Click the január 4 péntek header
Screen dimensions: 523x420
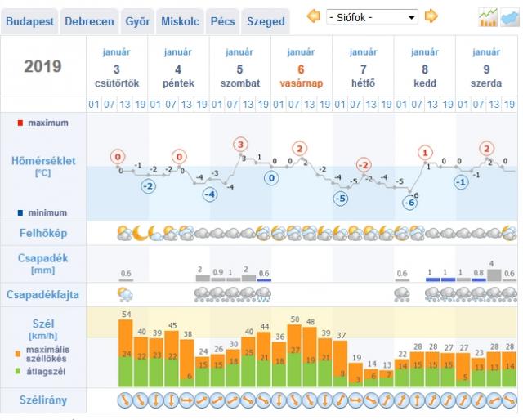click(x=178, y=68)
